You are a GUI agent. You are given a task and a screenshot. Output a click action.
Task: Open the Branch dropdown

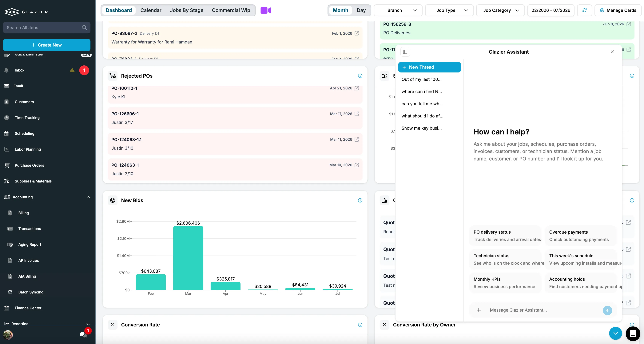click(x=398, y=10)
